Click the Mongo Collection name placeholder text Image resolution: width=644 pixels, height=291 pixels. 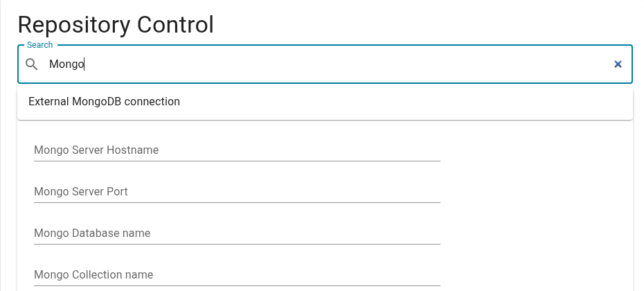[93, 274]
